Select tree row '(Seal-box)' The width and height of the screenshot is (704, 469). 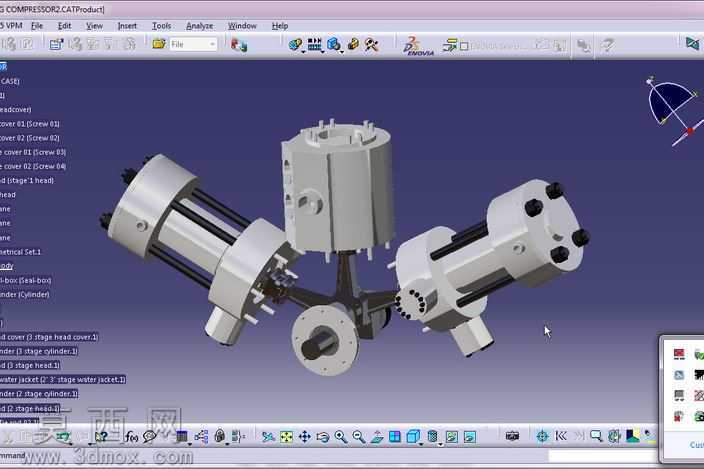coord(26,281)
